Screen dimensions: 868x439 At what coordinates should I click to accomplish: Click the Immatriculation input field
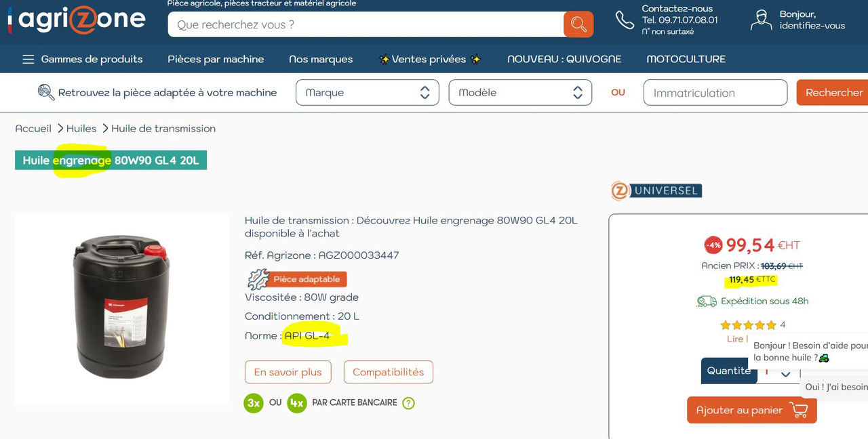(x=715, y=93)
